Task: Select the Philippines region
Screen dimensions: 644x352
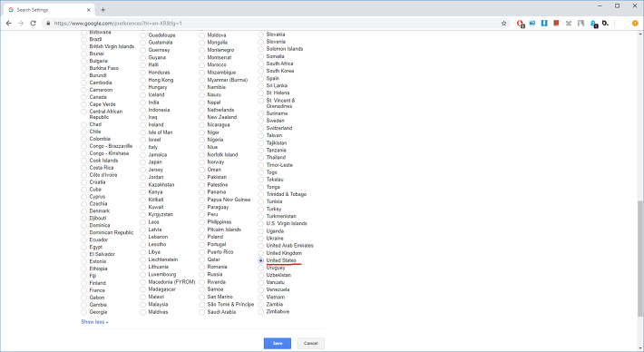Action: coord(201,222)
